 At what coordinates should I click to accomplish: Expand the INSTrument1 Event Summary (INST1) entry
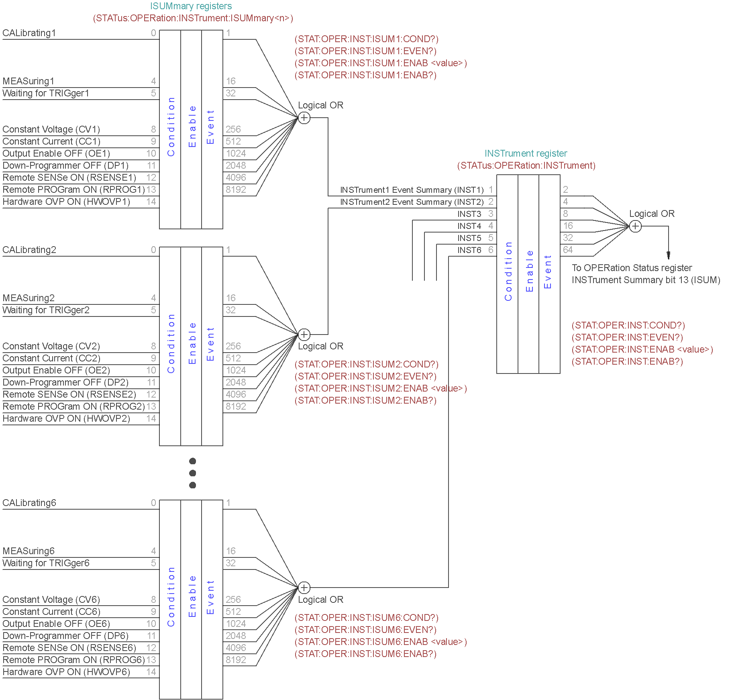pyautogui.click(x=414, y=190)
